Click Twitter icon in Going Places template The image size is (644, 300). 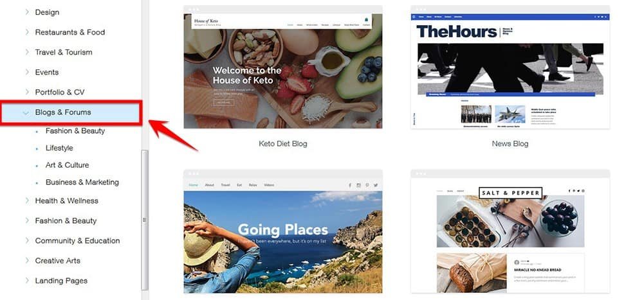pyautogui.click(x=375, y=185)
